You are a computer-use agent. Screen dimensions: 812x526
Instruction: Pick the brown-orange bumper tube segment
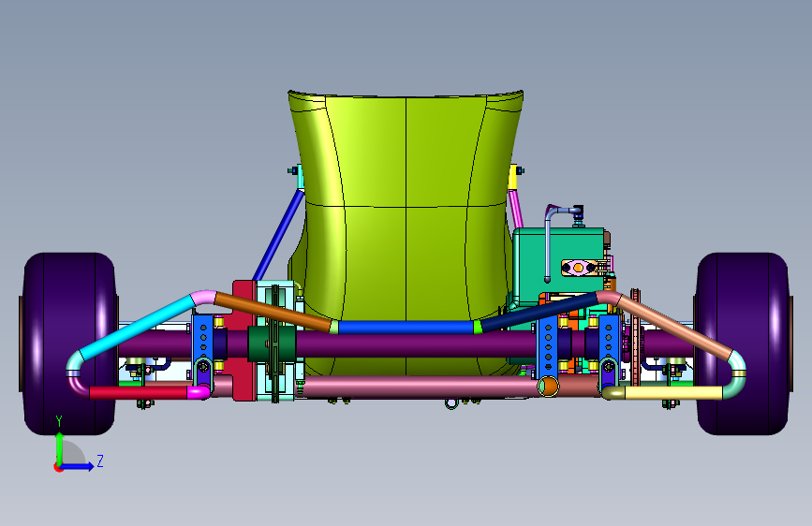click(x=273, y=312)
